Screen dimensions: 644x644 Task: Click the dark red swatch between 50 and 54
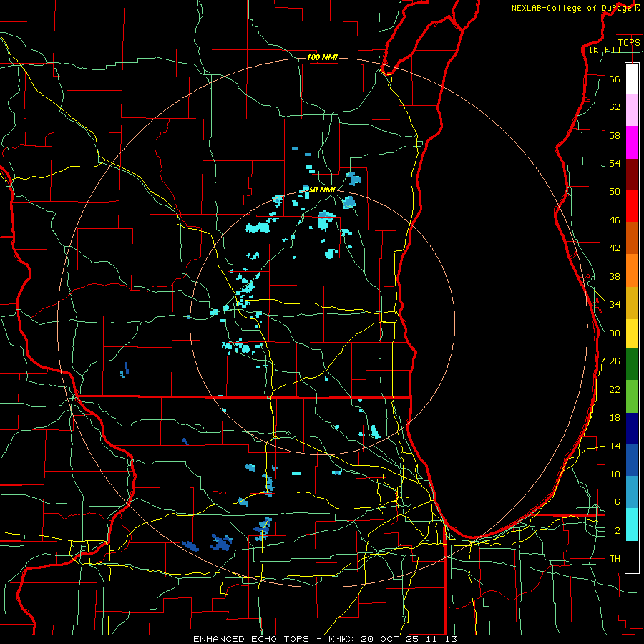[x=632, y=175]
